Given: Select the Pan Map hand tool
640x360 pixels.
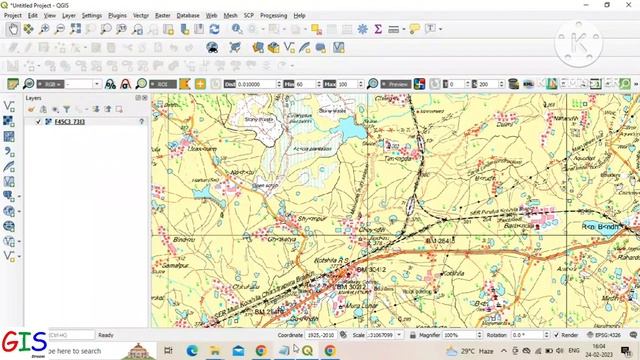Looking at the screenshot, I should (x=13, y=29).
